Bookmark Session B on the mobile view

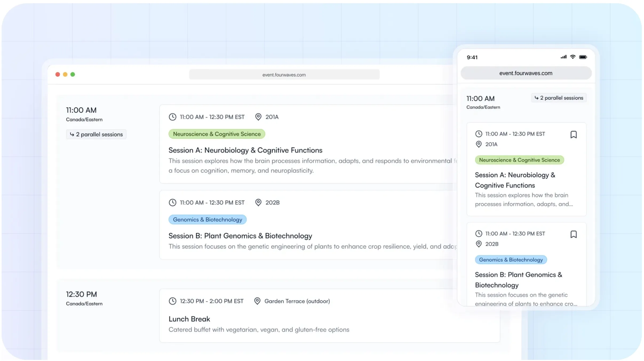coord(573,234)
